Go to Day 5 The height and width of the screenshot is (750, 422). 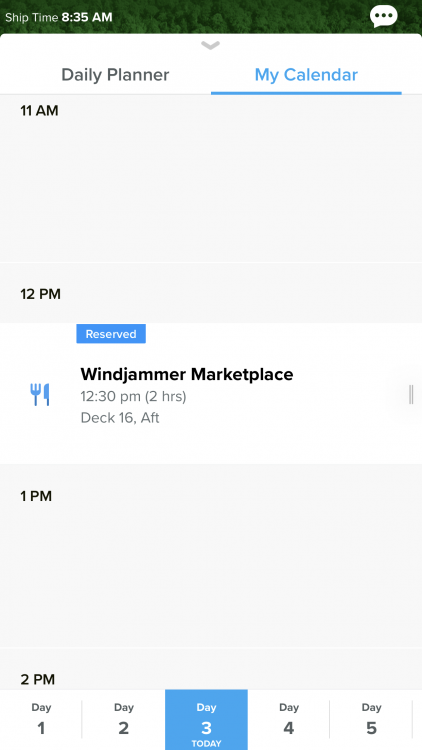click(371, 720)
